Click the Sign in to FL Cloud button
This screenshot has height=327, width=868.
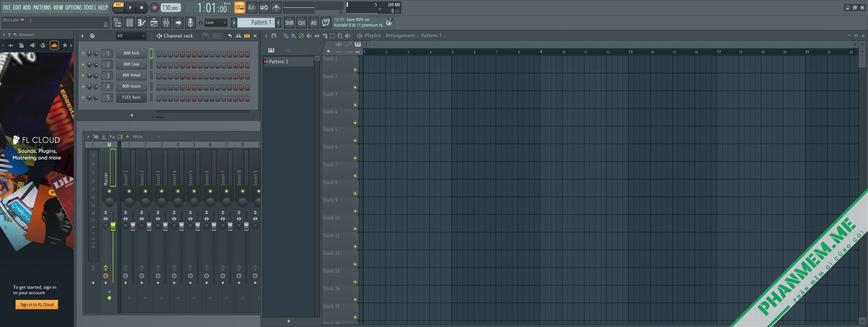[37, 305]
